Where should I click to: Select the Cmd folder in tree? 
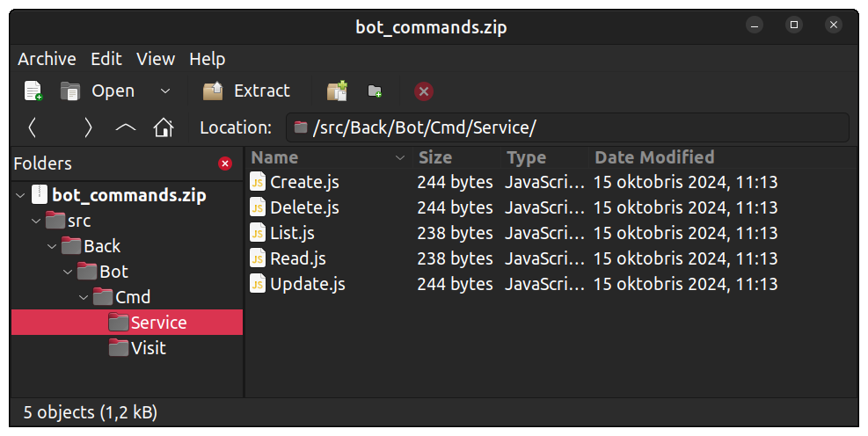(x=133, y=297)
